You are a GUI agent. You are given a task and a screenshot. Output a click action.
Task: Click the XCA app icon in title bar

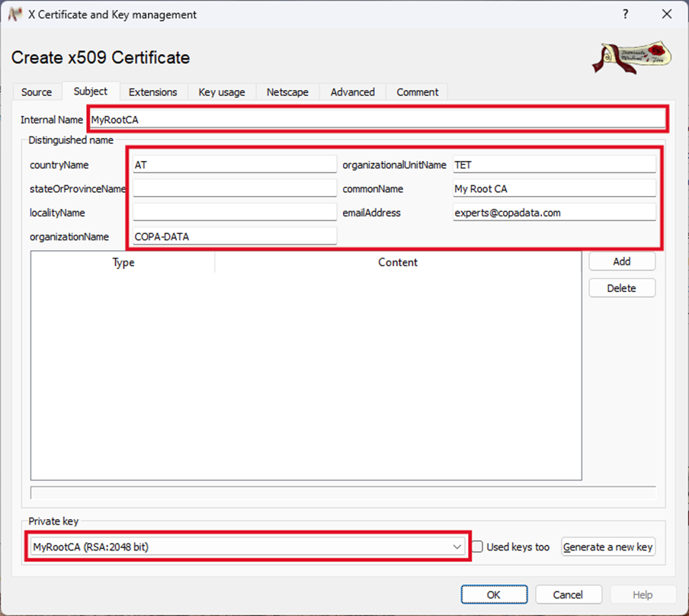click(13, 14)
